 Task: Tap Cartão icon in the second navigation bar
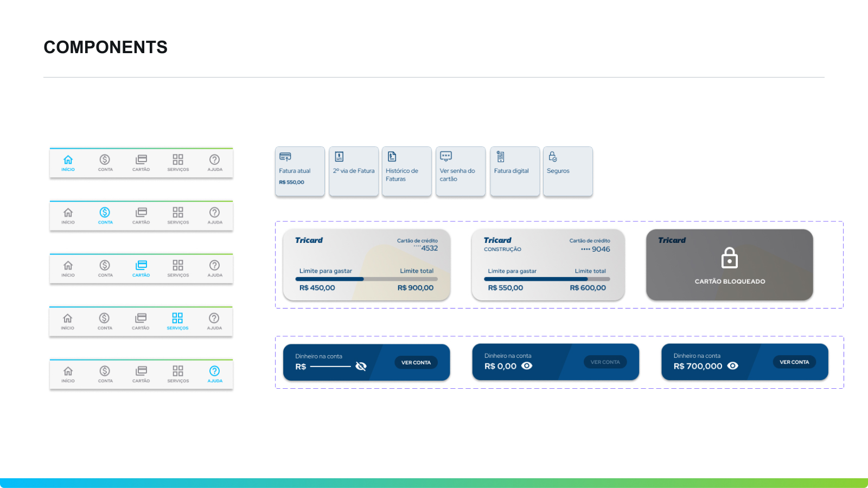(141, 212)
